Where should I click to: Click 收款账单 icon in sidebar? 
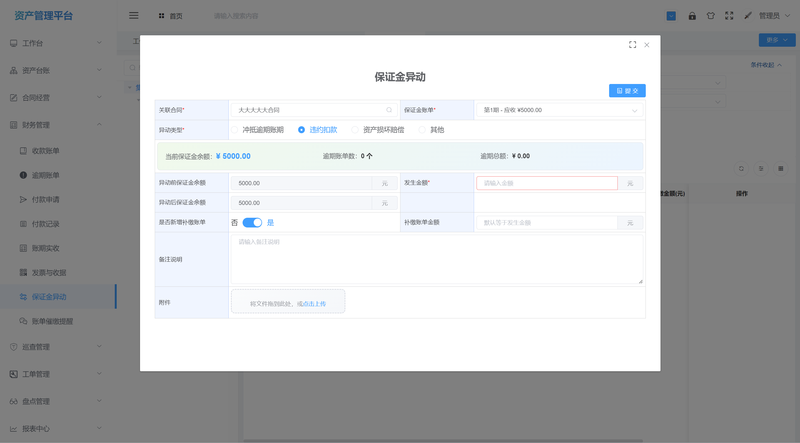pos(23,151)
